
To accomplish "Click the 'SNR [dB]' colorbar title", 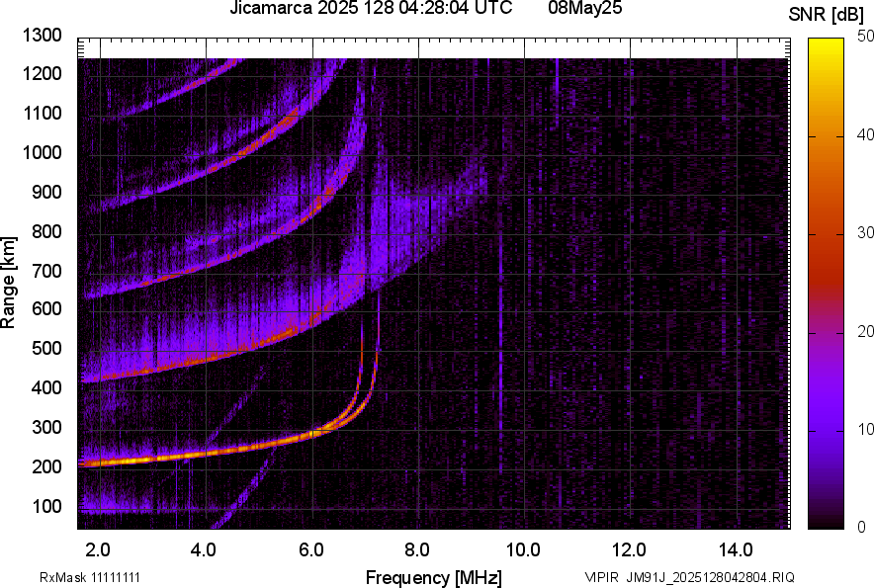I will click(x=827, y=15).
